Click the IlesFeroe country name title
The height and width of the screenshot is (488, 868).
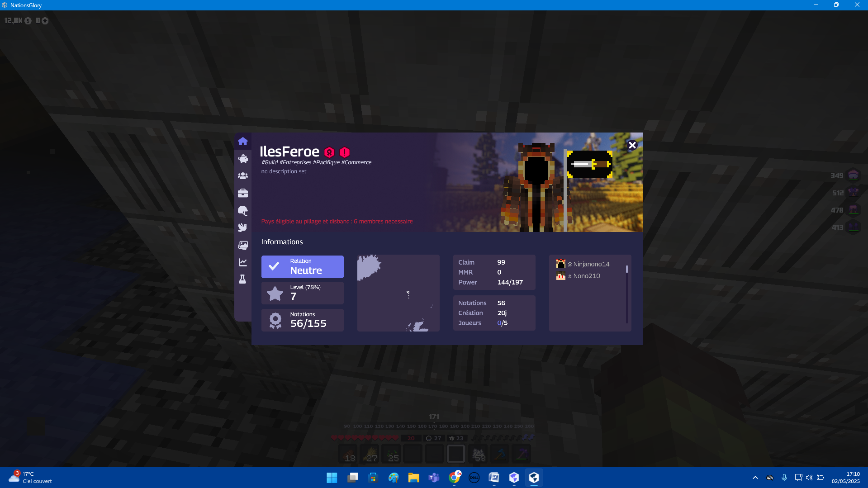(x=289, y=152)
